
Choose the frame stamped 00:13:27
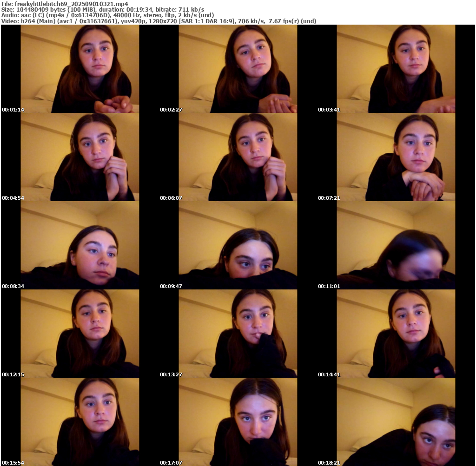[x=238, y=334]
